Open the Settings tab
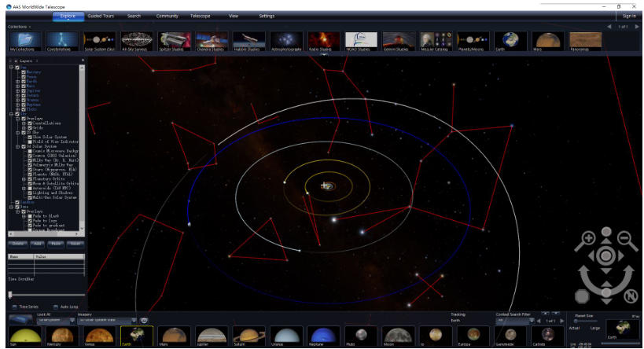 (267, 16)
